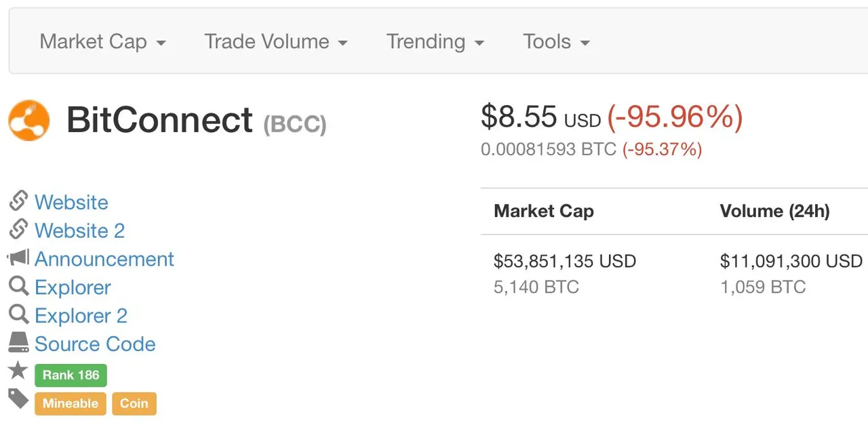Image resolution: width=868 pixels, height=429 pixels.
Task: Expand the Tools menu
Action: pos(556,42)
